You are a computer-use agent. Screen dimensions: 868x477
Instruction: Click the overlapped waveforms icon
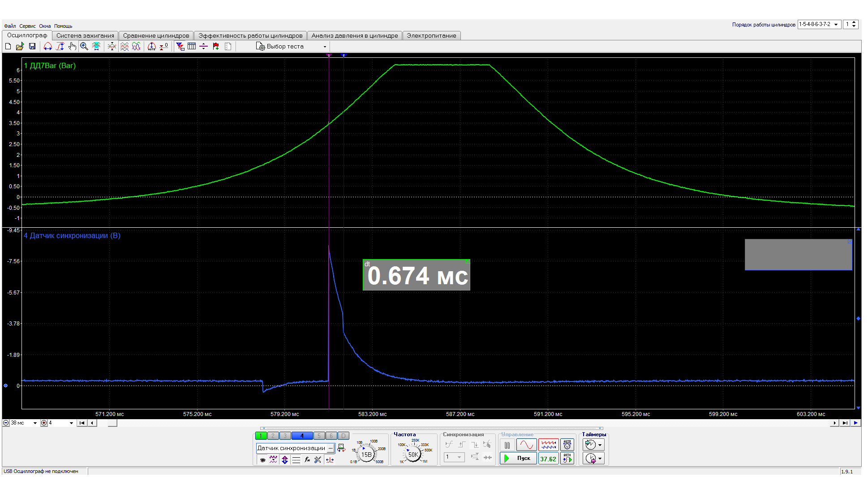pos(136,46)
